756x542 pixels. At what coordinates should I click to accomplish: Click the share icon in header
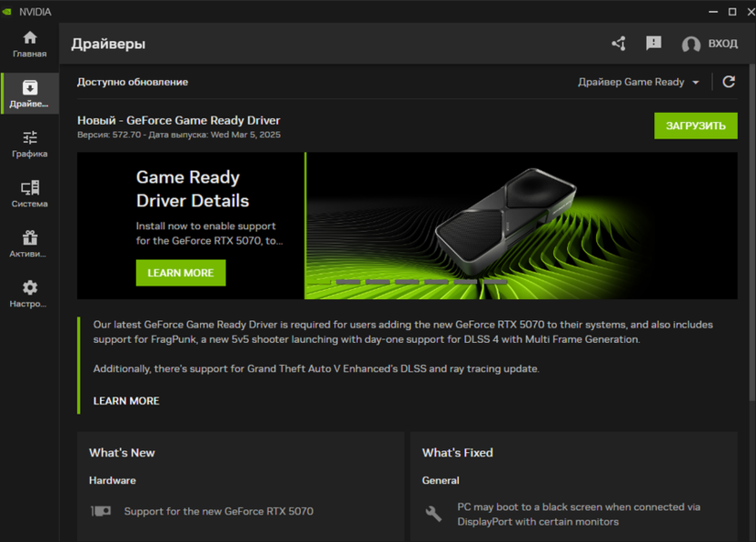click(619, 44)
